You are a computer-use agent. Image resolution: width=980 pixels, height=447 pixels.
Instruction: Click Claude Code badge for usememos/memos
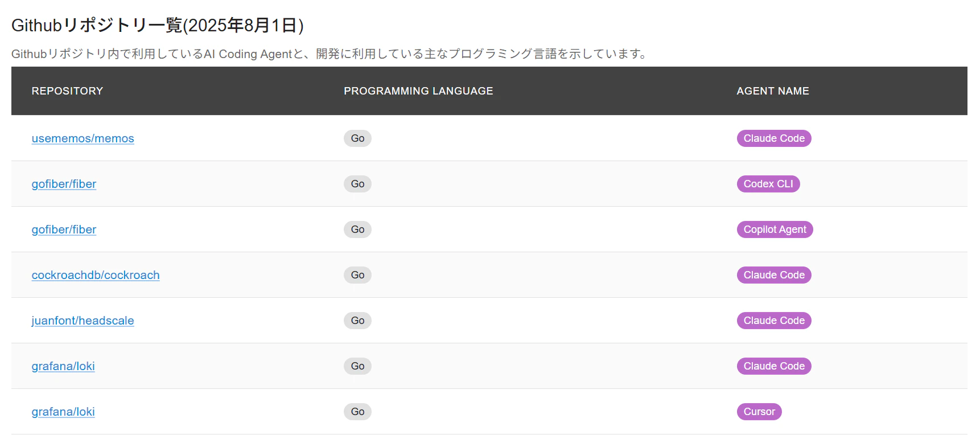774,138
